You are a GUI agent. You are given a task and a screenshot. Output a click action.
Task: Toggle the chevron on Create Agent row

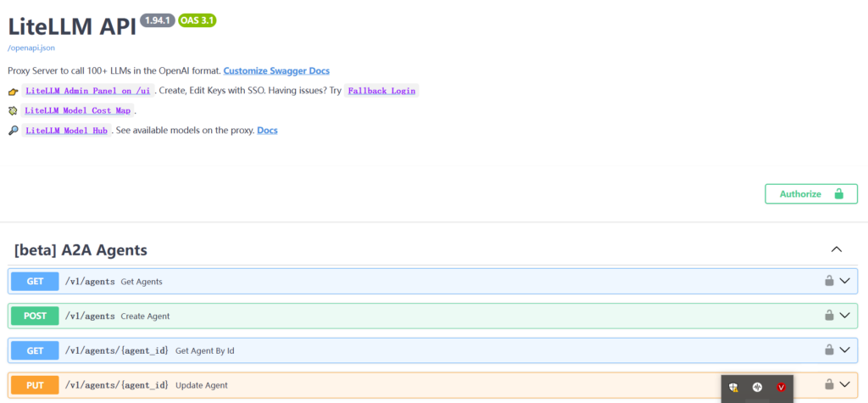[x=845, y=316]
